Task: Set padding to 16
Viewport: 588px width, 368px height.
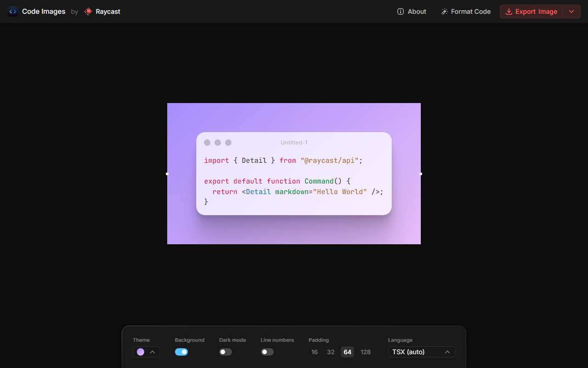Action: (x=314, y=352)
